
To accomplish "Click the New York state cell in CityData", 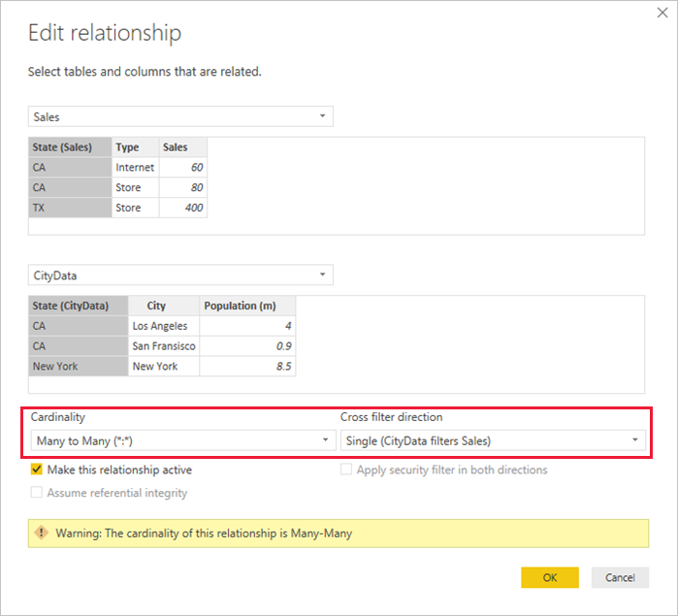I will pos(79,367).
